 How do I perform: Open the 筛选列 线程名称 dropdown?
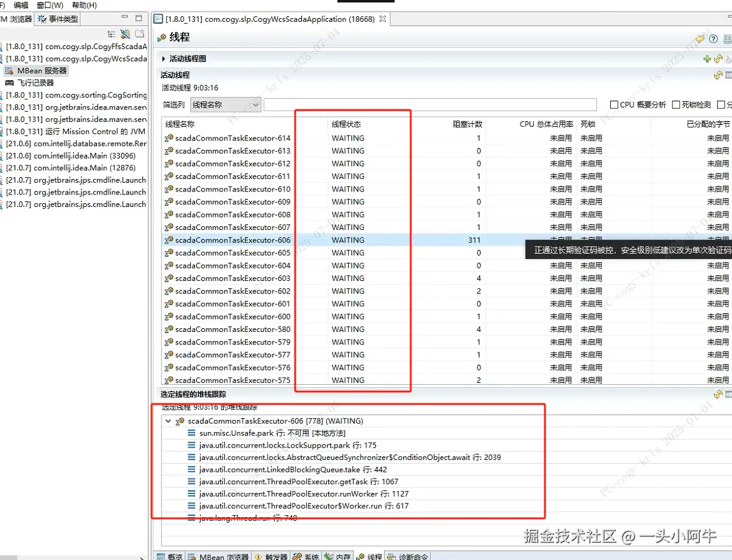[x=226, y=105]
